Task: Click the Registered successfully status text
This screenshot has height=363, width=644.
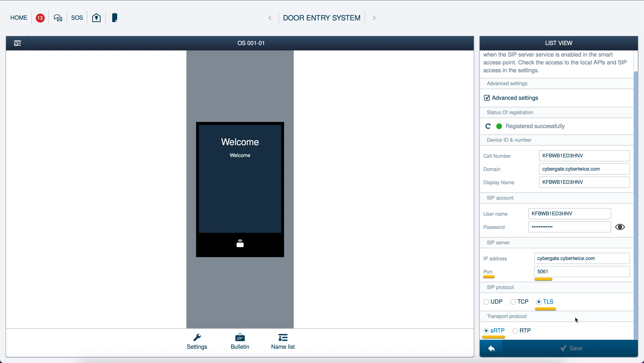Action: [x=535, y=126]
